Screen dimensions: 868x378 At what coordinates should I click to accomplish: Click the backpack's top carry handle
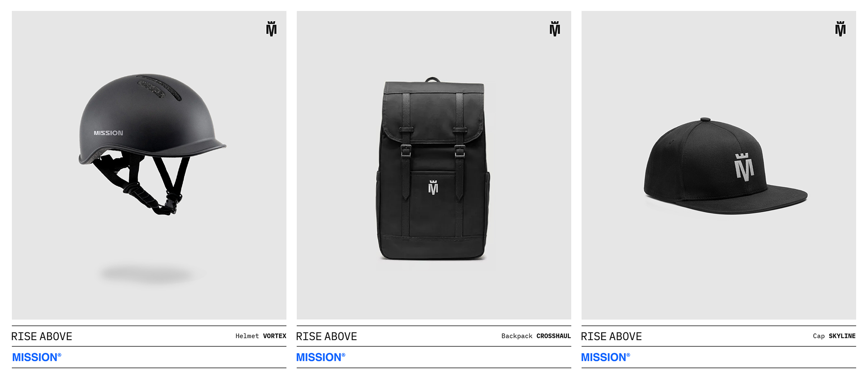pos(433,79)
